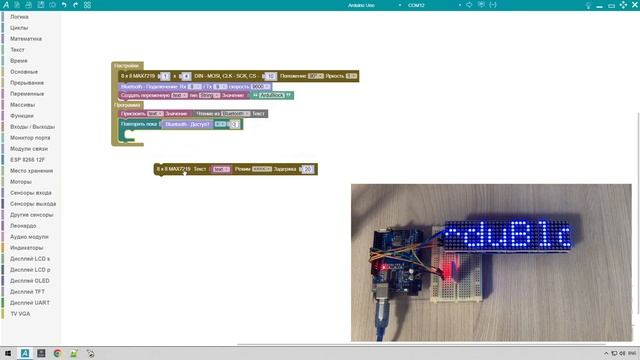Open the Arduino Uno board dropdown
Viewport: 640px width, 360px height.
tap(373, 5)
